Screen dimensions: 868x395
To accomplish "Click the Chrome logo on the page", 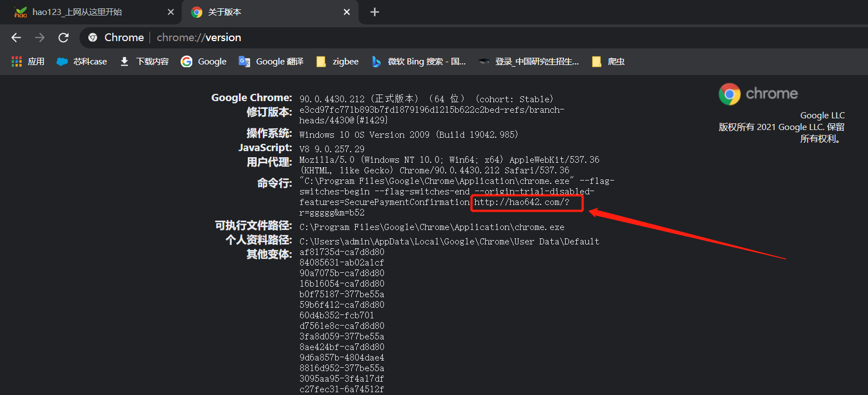I will (x=758, y=94).
